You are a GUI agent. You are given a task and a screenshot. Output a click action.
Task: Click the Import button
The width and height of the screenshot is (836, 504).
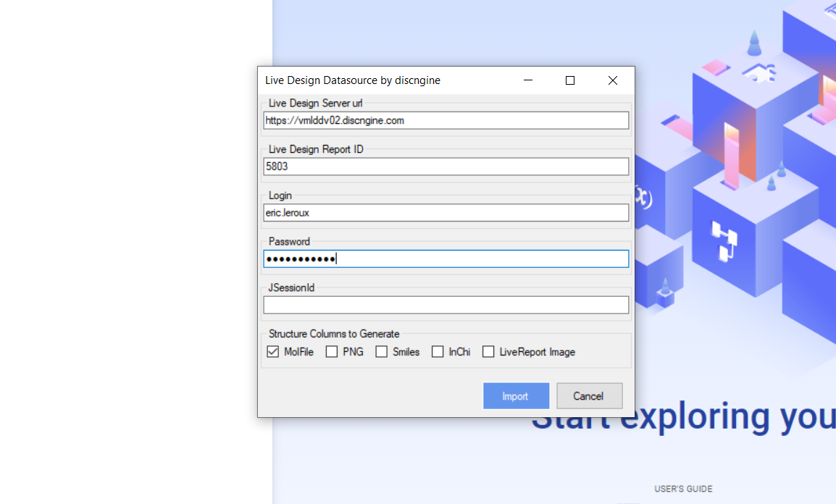(x=516, y=395)
